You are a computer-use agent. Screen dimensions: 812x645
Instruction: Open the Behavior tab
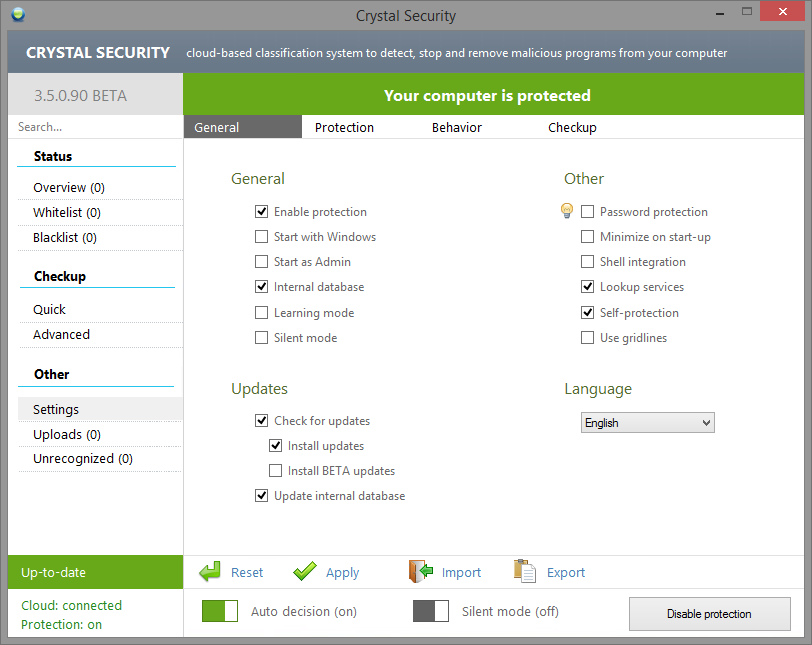(x=457, y=127)
